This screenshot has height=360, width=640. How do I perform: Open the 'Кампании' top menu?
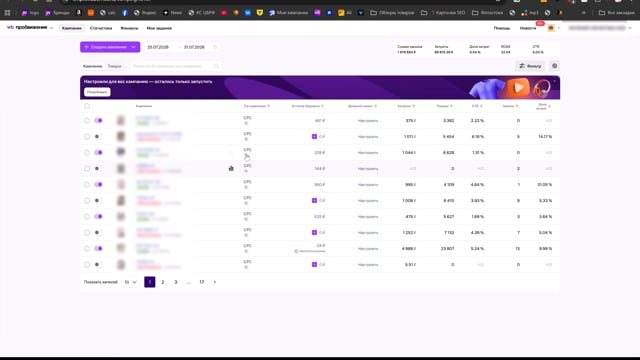coord(71,28)
